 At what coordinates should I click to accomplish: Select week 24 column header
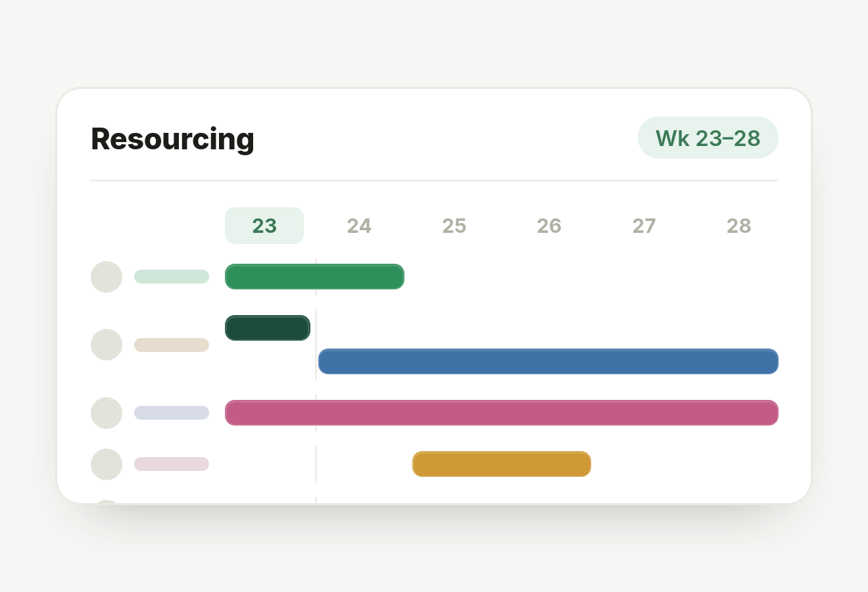click(x=359, y=226)
